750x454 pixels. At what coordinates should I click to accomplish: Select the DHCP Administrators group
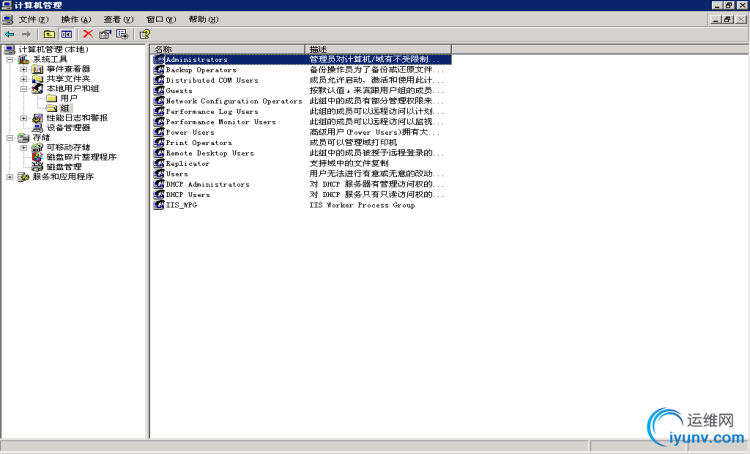click(x=208, y=184)
